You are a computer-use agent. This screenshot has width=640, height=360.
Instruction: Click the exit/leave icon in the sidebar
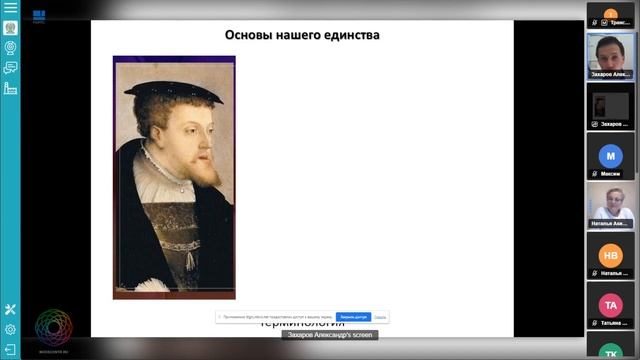point(10,350)
